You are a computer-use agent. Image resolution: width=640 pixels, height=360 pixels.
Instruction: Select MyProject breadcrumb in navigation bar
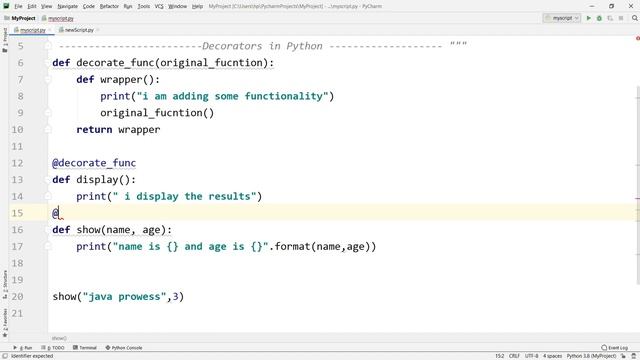pyautogui.click(x=20, y=18)
